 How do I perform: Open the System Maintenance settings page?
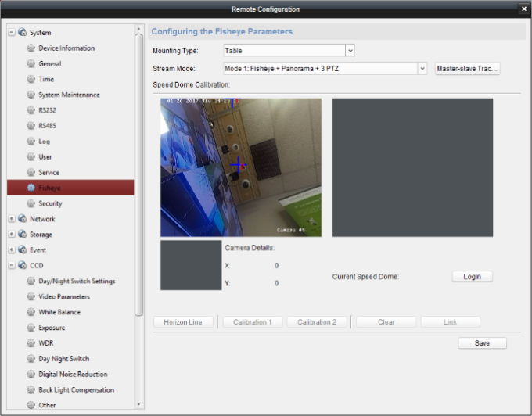(x=69, y=95)
